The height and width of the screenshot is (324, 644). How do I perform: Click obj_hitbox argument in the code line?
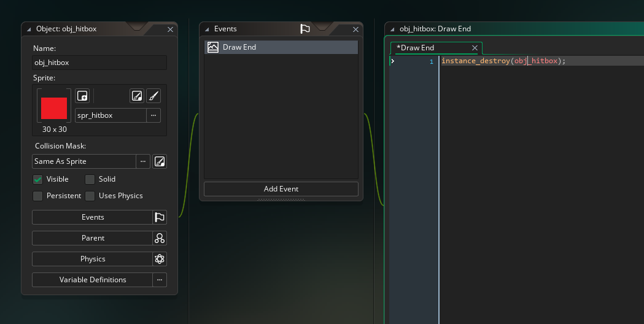[536, 61]
